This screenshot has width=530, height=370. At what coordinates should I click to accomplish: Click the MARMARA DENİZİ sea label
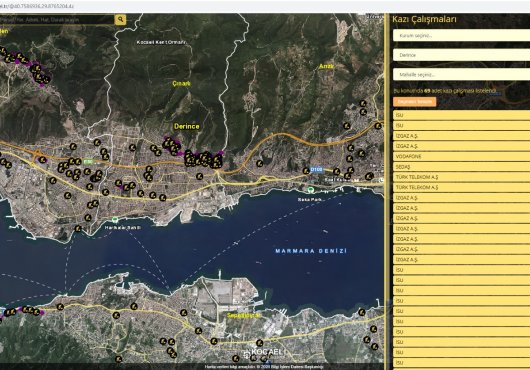coord(311,251)
